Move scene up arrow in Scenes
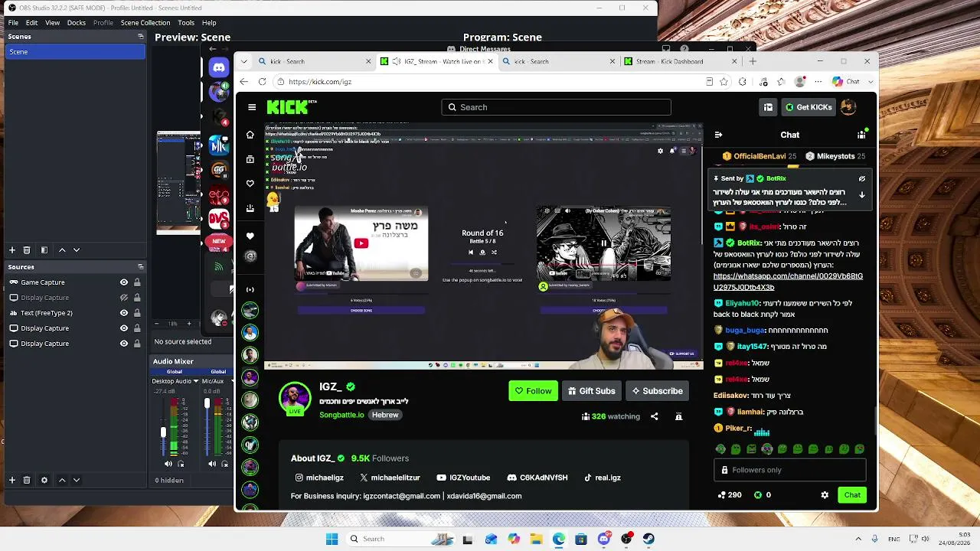This screenshot has height=551, width=980. pyautogui.click(x=62, y=250)
